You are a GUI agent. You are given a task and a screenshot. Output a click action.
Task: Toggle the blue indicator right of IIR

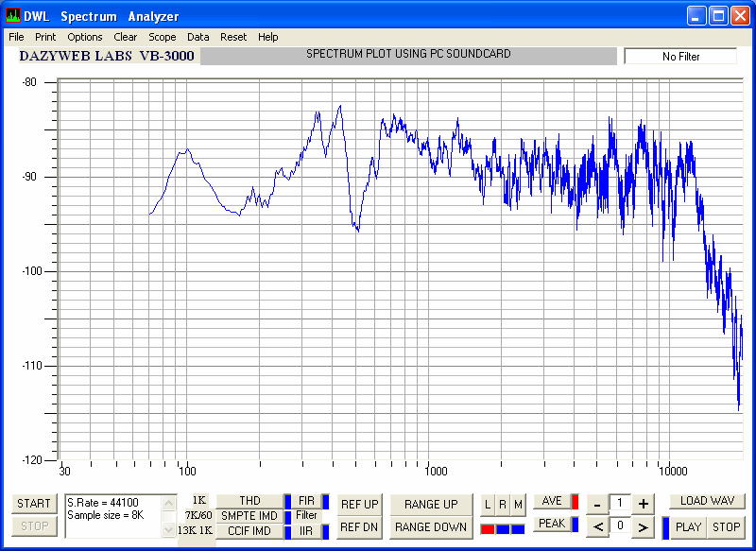pos(326,532)
